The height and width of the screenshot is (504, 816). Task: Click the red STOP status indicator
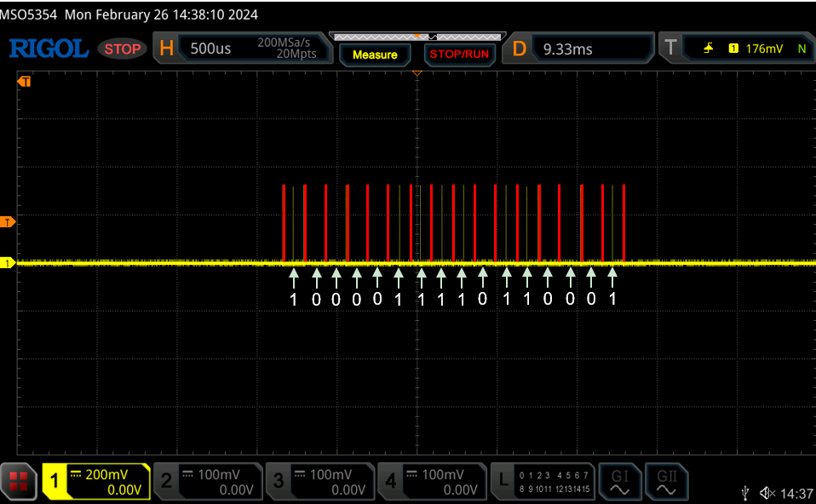coord(122,49)
